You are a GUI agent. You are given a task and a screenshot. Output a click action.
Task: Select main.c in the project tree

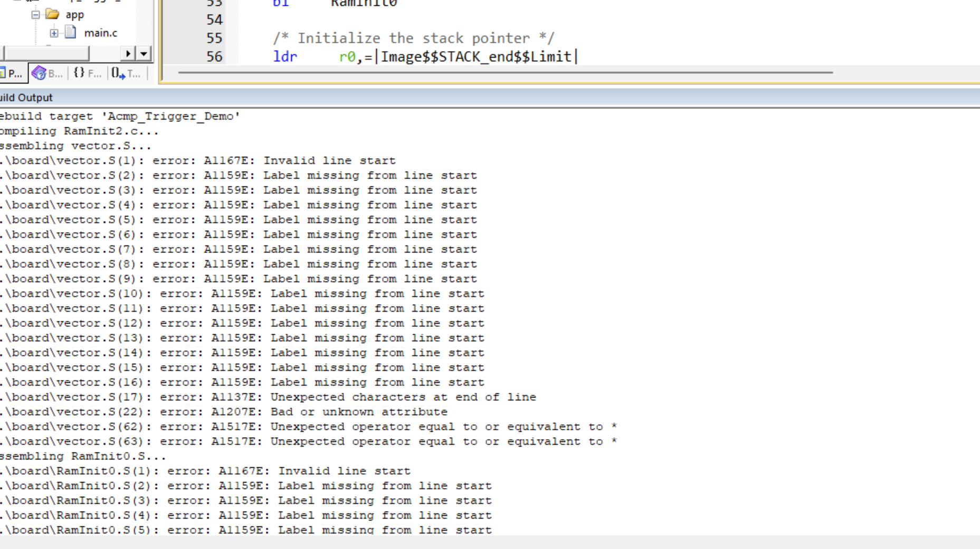[x=100, y=33]
